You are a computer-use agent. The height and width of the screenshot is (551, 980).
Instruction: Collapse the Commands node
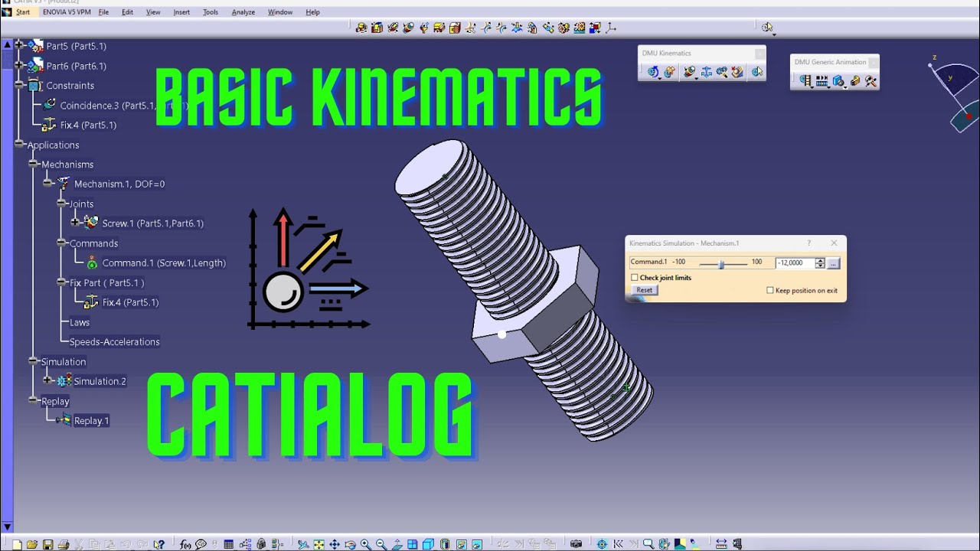[x=62, y=243]
